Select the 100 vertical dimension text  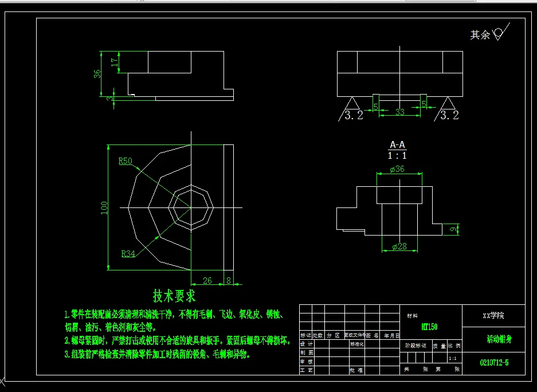[104, 208]
